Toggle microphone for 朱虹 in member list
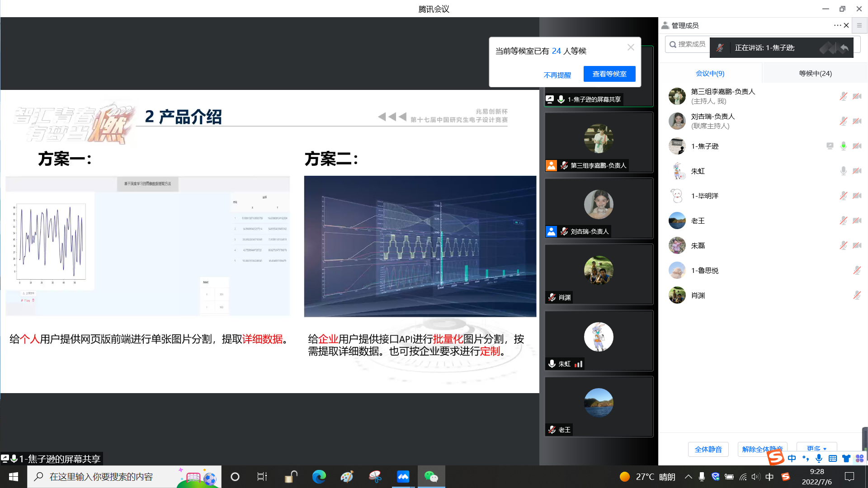Screen dimensions: 868x488 [843, 171]
